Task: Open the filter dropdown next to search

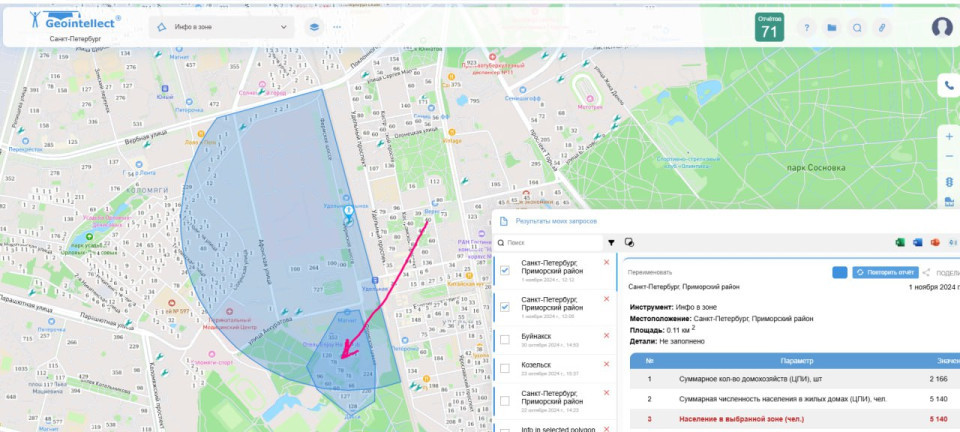Action: [x=611, y=242]
